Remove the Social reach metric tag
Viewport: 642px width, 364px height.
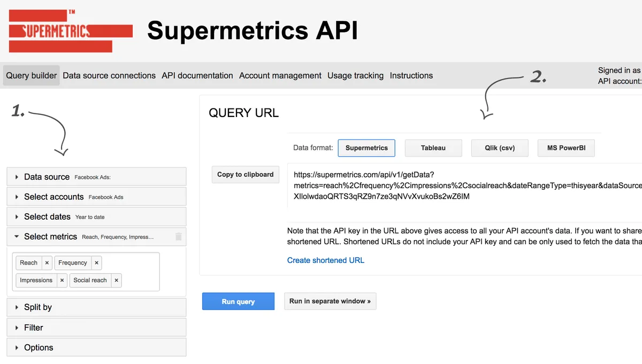point(116,280)
